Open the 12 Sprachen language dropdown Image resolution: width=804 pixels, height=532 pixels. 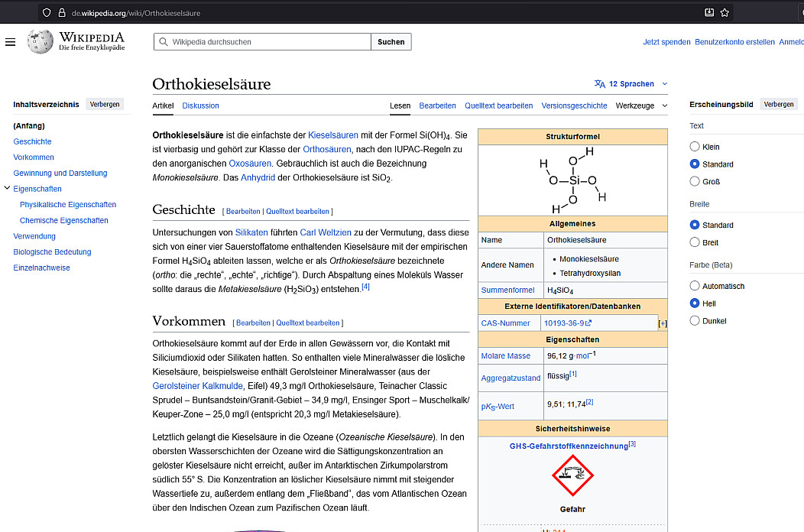(631, 84)
